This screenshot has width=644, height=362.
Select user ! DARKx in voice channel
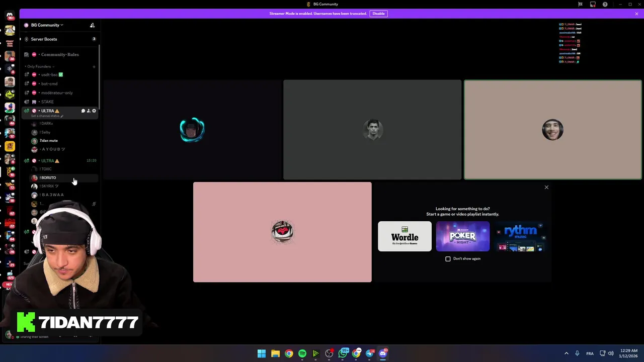[x=45, y=124]
